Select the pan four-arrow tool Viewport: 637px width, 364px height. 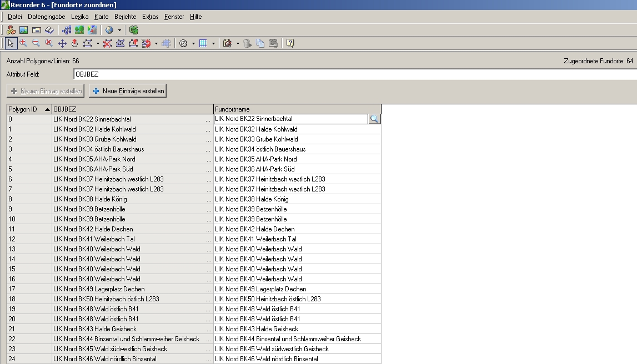coord(62,43)
